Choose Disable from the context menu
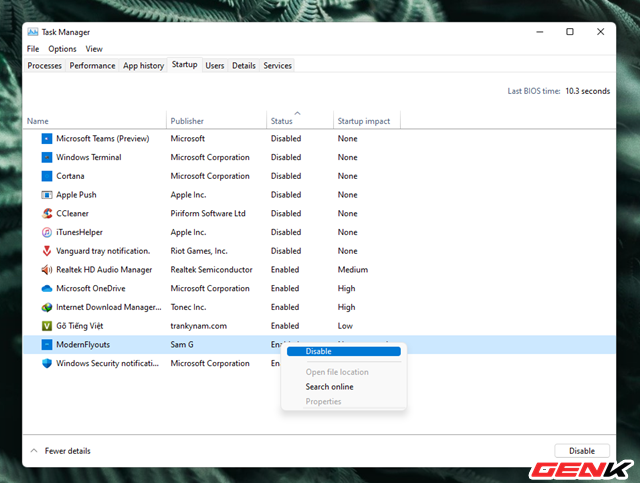This screenshot has height=483, width=640. click(x=319, y=351)
